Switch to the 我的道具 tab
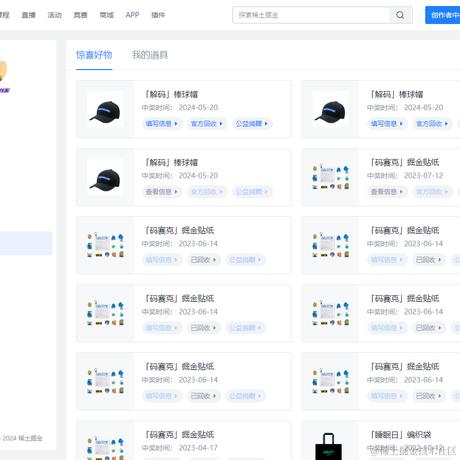Image resolution: width=460 pixels, height=460 pixels. [150, 55]
